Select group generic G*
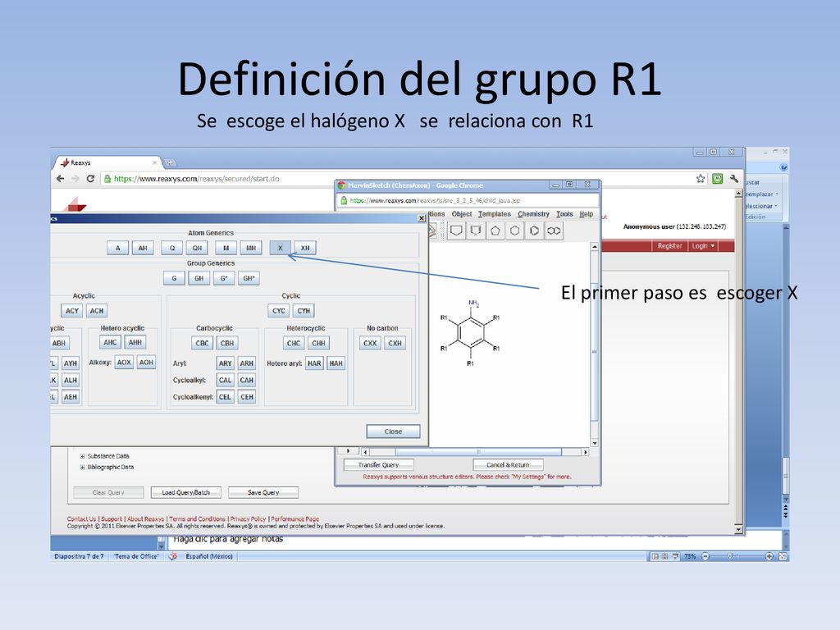 224,278
